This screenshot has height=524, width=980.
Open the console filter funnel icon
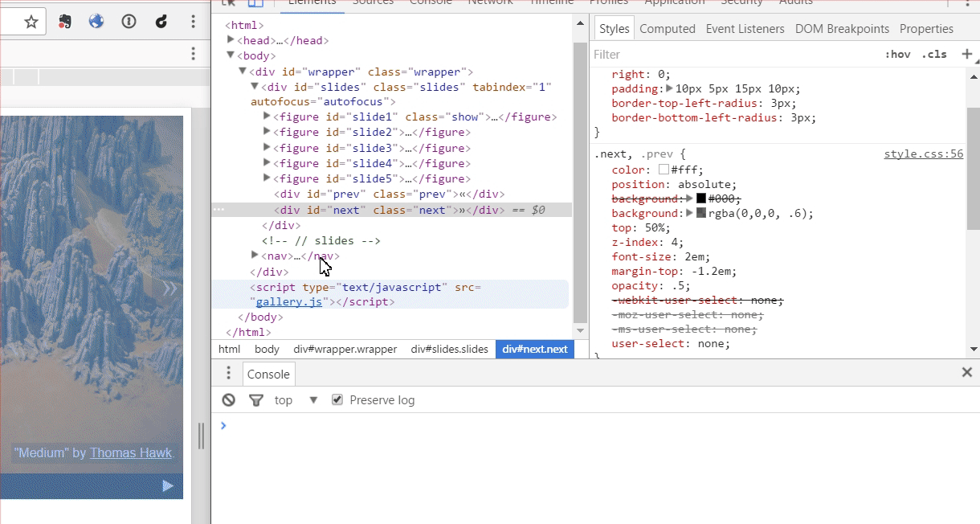(256, 400)
